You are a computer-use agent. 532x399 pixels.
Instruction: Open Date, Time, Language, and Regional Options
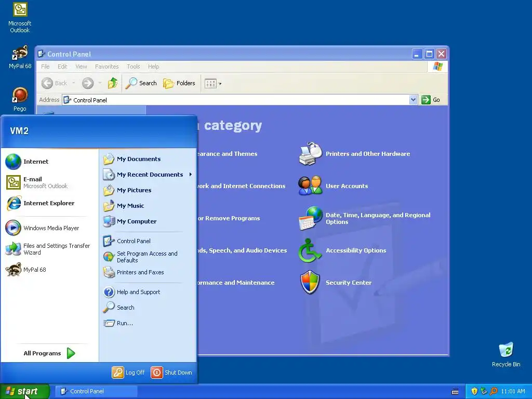click(365, 219)
